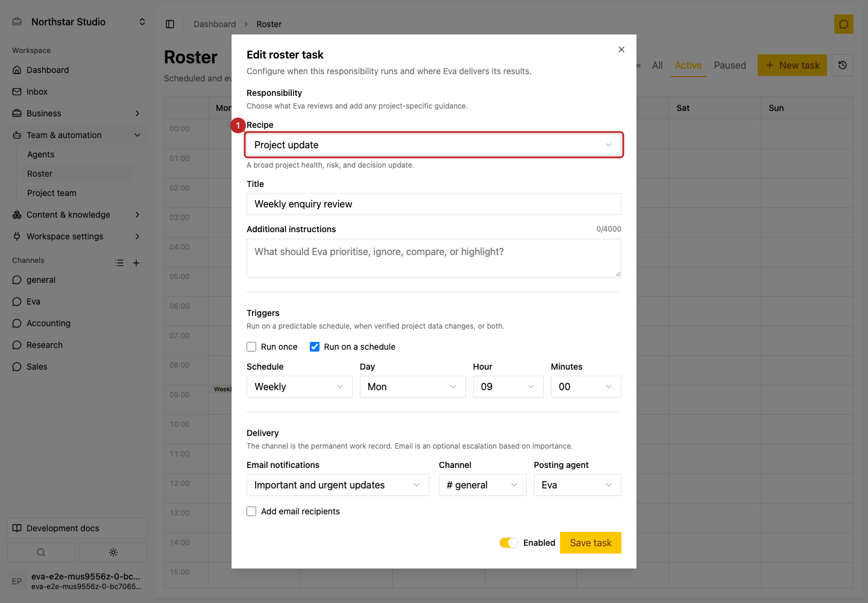Image resolution: width=868 pixels, height=603 pixels.
Task: Open the roster history clock icon
Action: [843, 65]
